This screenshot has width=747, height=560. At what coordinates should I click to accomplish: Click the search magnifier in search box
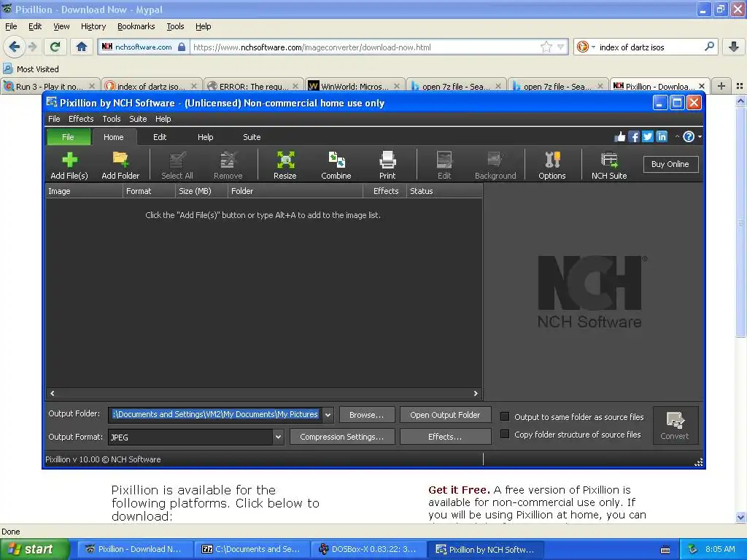[709, 47]
